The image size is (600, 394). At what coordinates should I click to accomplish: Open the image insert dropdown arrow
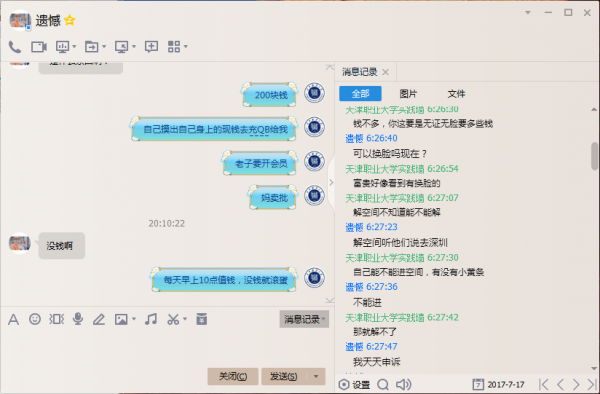[134, 319]
